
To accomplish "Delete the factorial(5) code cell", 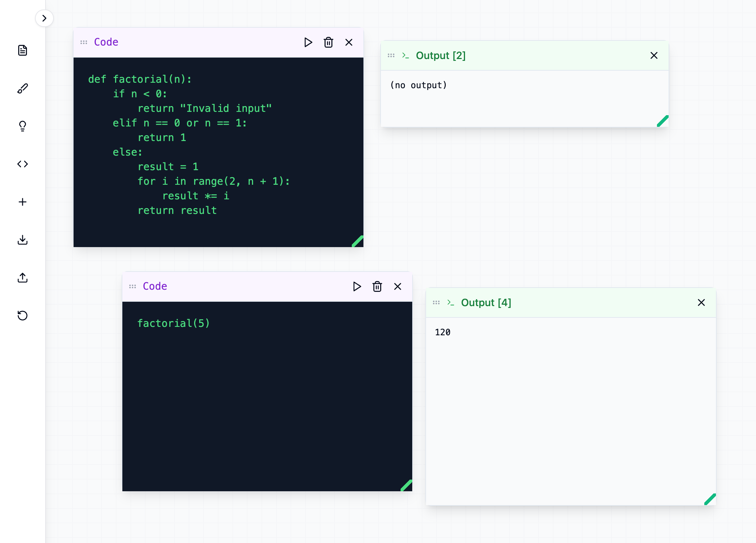I will click(377, 286).
